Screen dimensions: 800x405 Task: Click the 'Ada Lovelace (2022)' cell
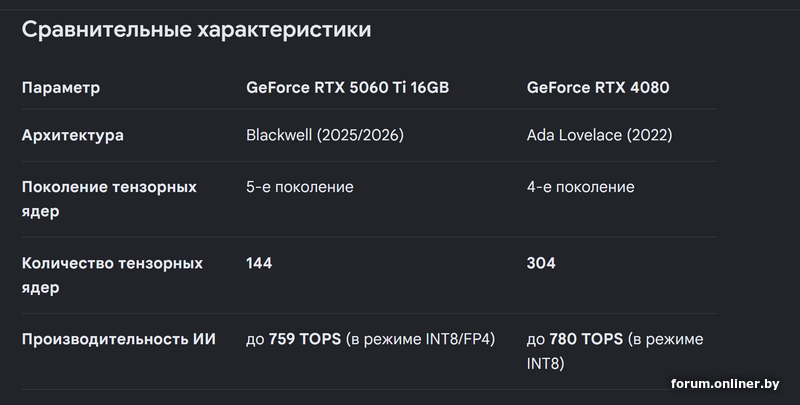point(599,135)
